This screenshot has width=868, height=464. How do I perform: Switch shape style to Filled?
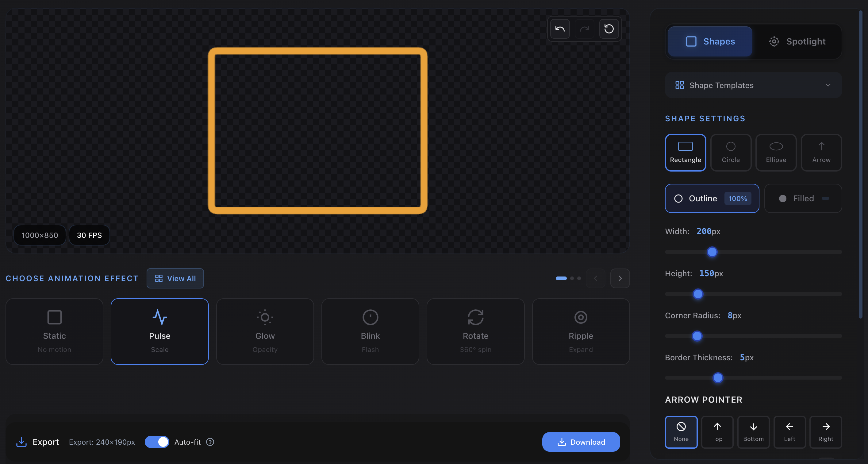[803, 198]
